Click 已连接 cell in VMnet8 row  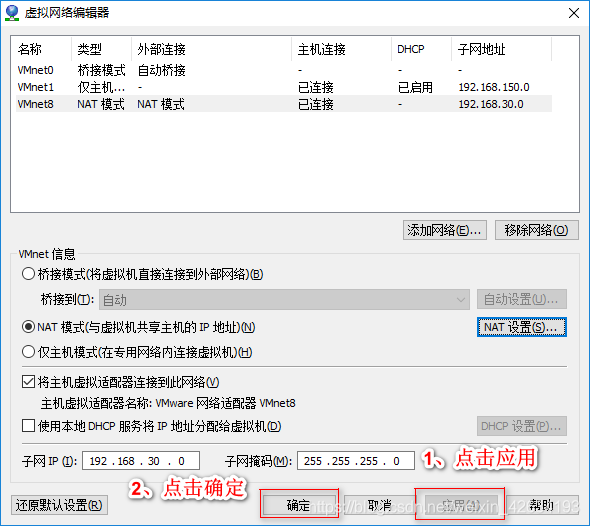coord(316,104)
